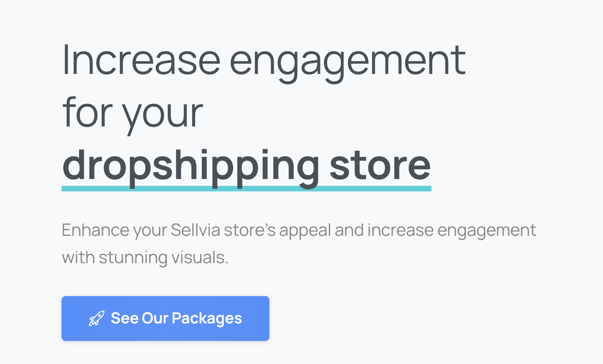Click the word 'Increase' in the heading

coord(141,60)
